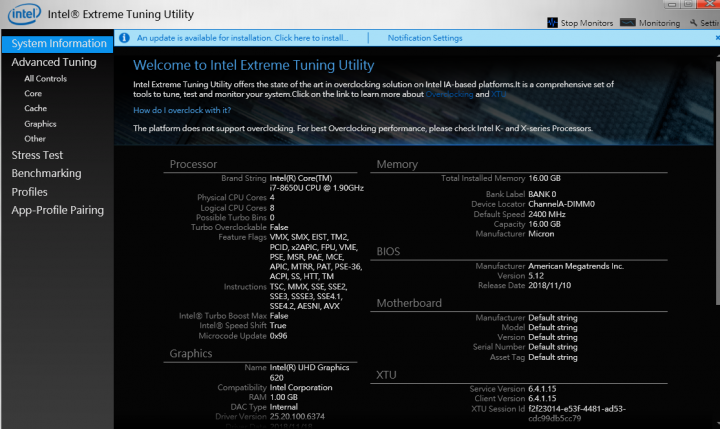Click the driver version '25.20.100.6374' value
This screenshot has width=720, height=429.
pyautogui.click(x=297, y=417)
